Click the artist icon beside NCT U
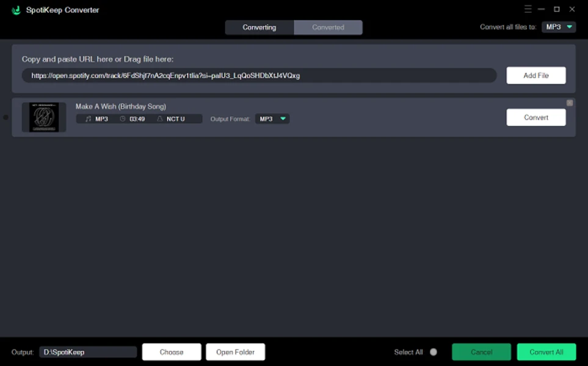This screenshot has height=366, width=588. click(160, 119)
